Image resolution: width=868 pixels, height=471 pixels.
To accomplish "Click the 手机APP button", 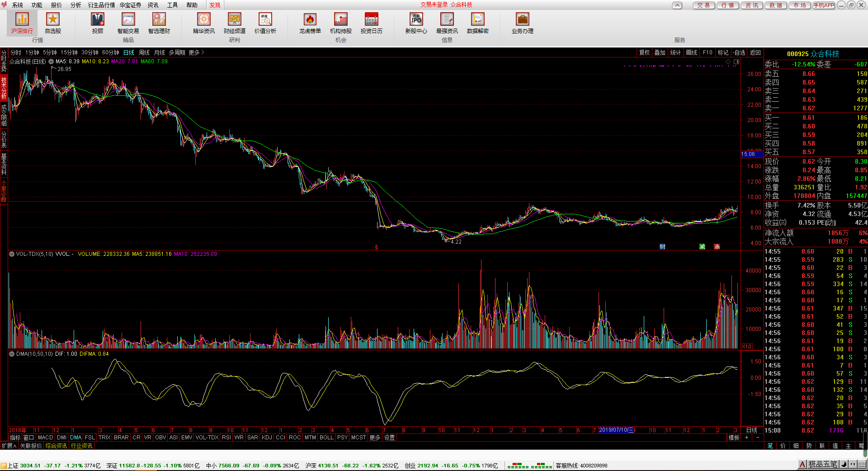I will pyautogui.click(x=824, y=5).
